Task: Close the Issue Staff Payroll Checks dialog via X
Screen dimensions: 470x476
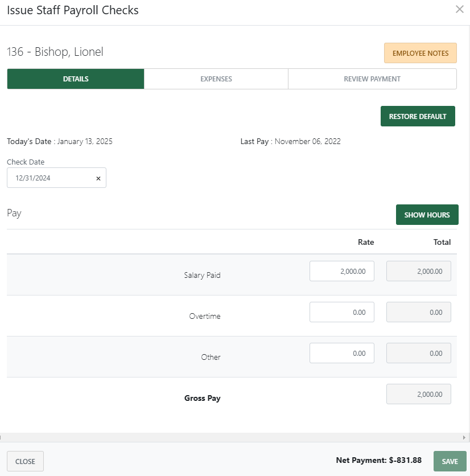Action: [x=460, y=10]
